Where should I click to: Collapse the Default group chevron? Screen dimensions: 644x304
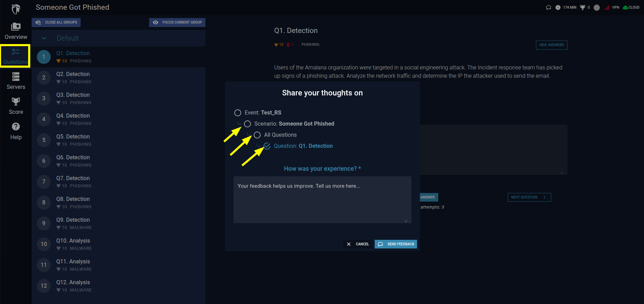[44, 38]
